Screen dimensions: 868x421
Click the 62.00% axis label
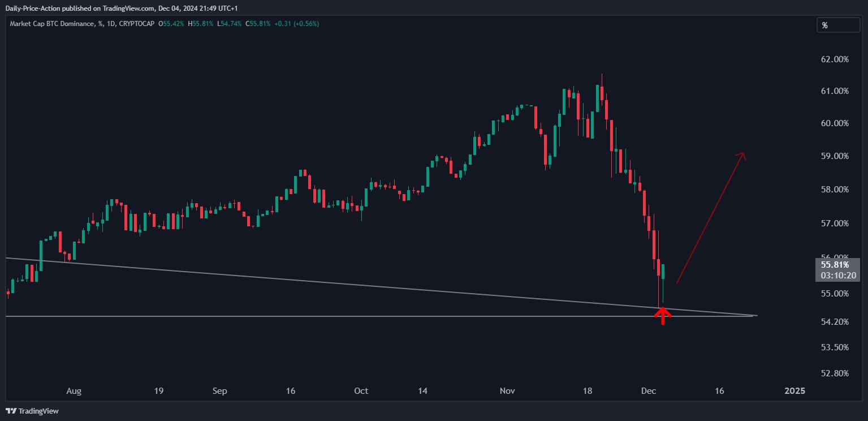pyautogui.click(x=834, y=59)
